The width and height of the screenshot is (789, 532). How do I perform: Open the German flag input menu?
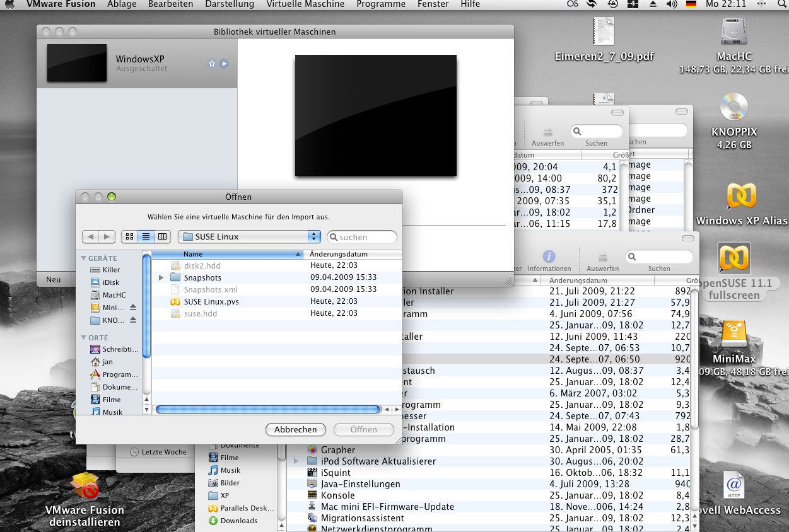(x=691, y=4)
